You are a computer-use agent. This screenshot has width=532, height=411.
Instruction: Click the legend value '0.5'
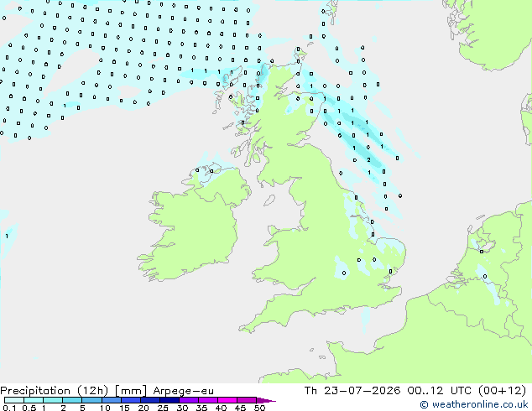pyautogui.click(x=29, y=408)
